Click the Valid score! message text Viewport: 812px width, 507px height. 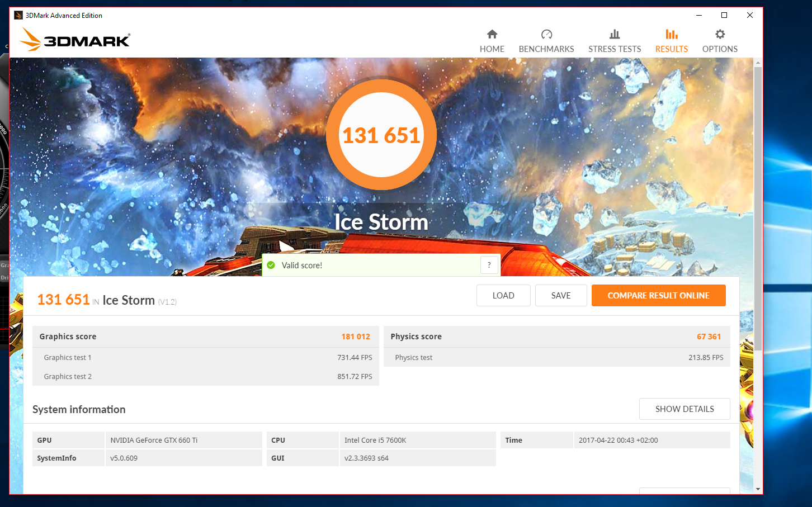[302, 266]
